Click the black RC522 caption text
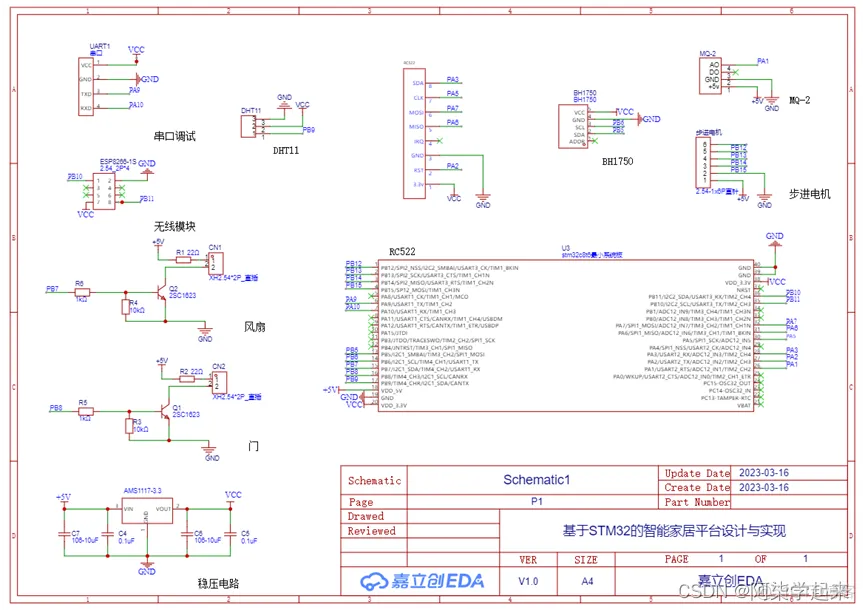Viewport: 865px width, 610px height. click(x=402, y=252)
